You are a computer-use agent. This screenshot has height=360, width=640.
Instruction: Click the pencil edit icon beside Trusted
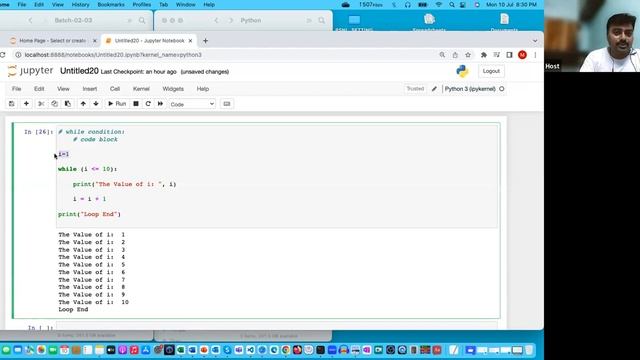click(x=434, y=89)
